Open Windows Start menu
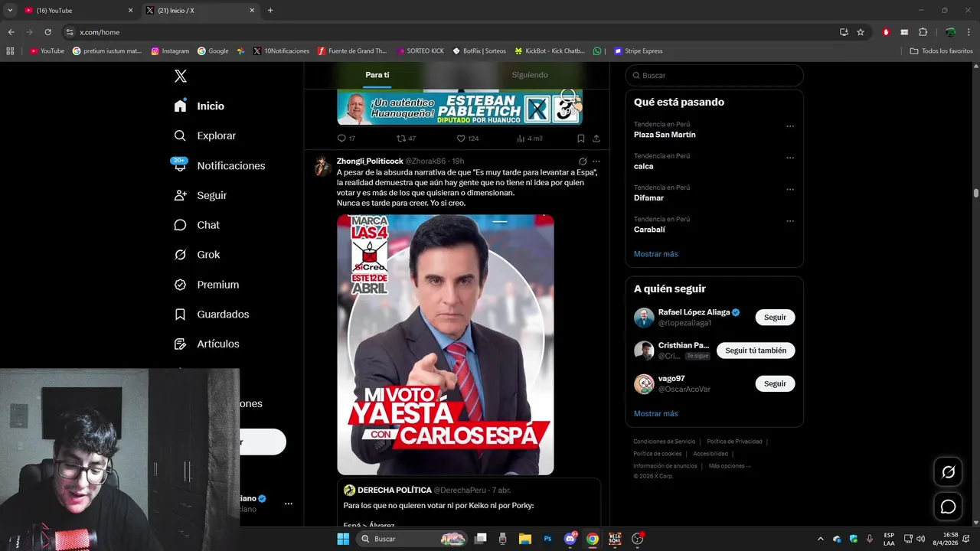980x551 pixels. [343, 539]
